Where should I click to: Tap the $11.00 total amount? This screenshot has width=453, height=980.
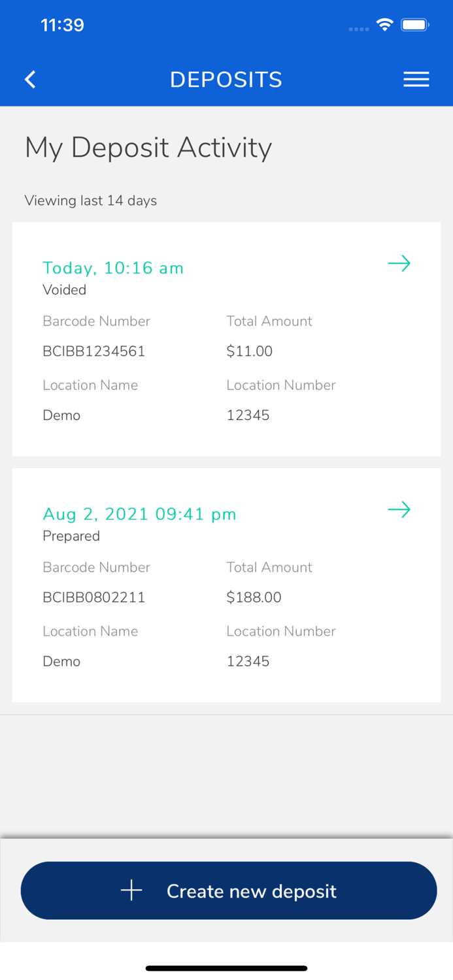tap(250, 351)
